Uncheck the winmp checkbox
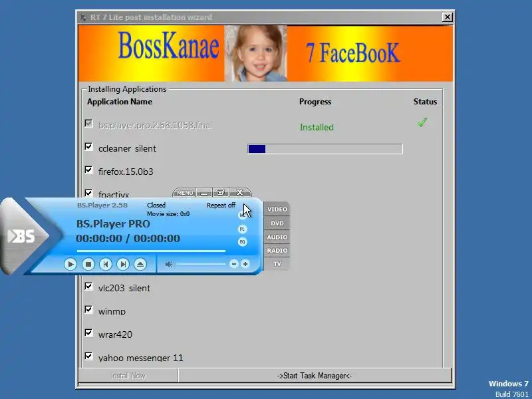532x399 pixels. 88,309
